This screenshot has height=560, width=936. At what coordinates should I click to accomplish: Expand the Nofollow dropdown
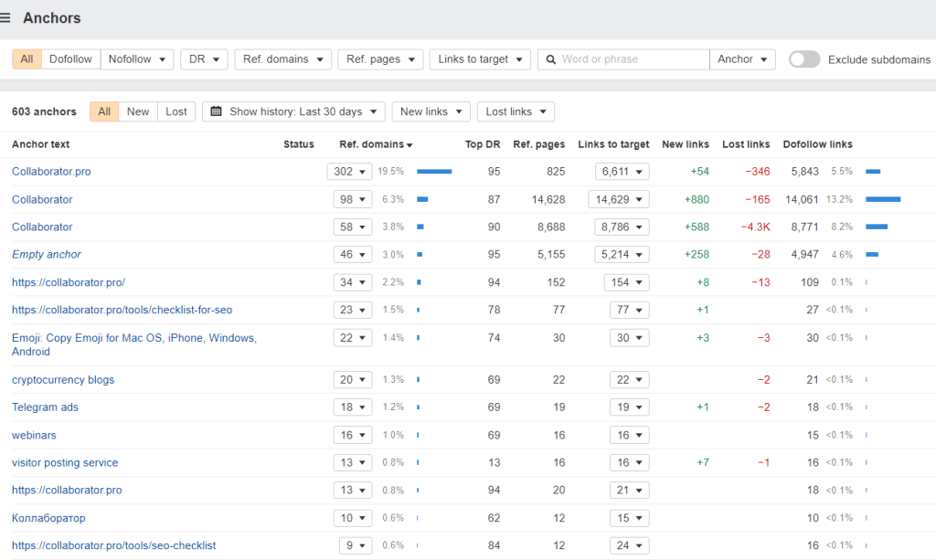(x=136, y=59)
